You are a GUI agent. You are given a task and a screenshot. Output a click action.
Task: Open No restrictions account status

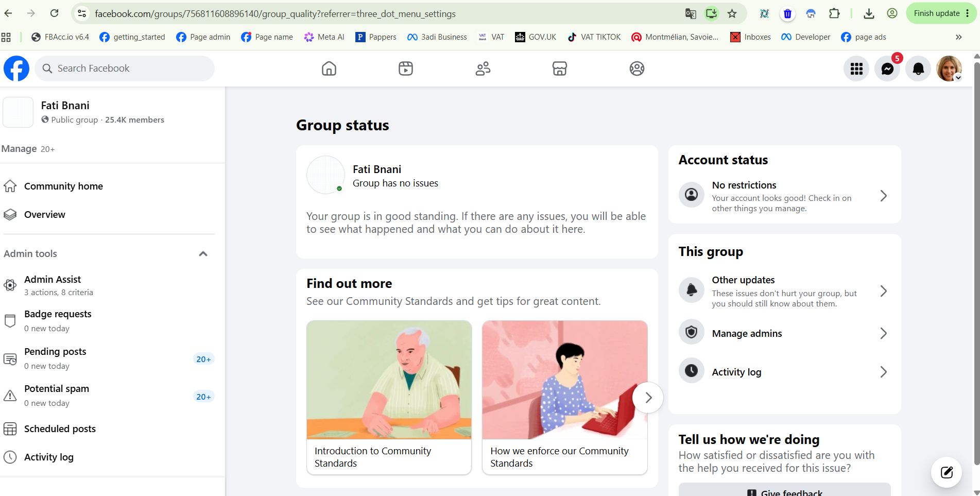click(x=784, y=196)
